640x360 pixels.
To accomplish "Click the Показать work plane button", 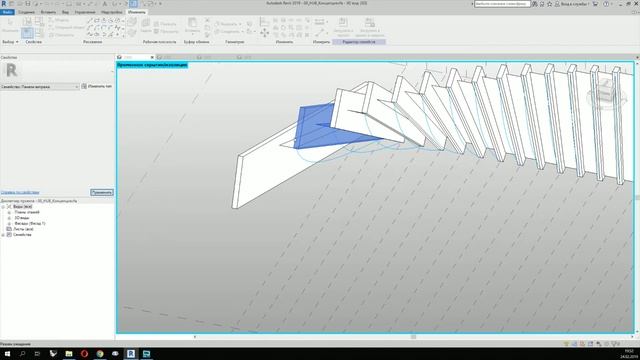I will [165, 24].
